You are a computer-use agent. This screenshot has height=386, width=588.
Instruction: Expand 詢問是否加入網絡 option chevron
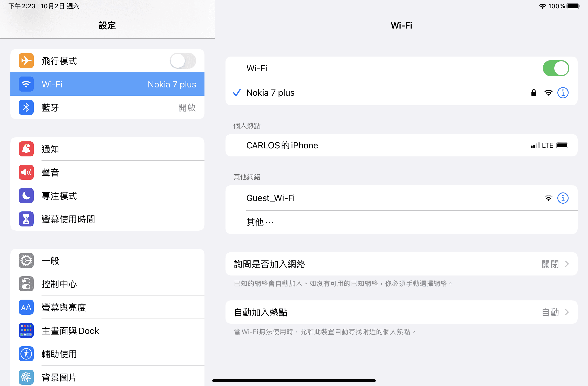coord(567,264)
